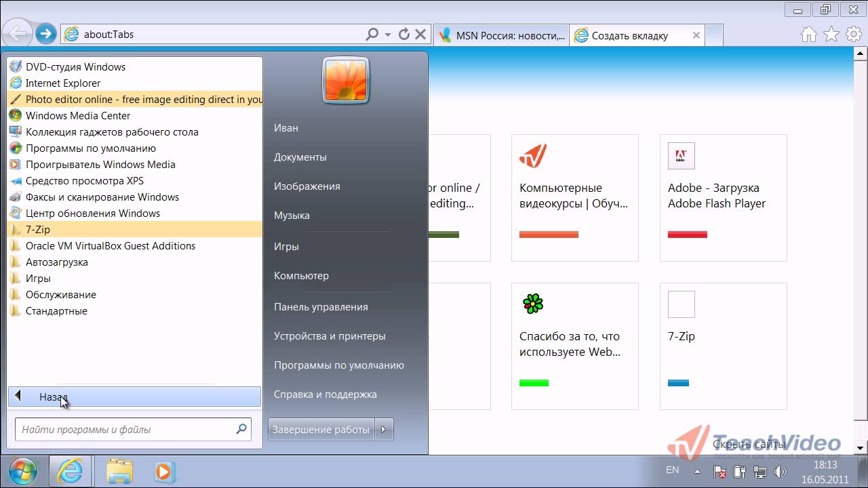Click the Коллекция гаджетов рабочего стола icon
The width and height of the screenshot is (868, 488).
coord(16,131)
